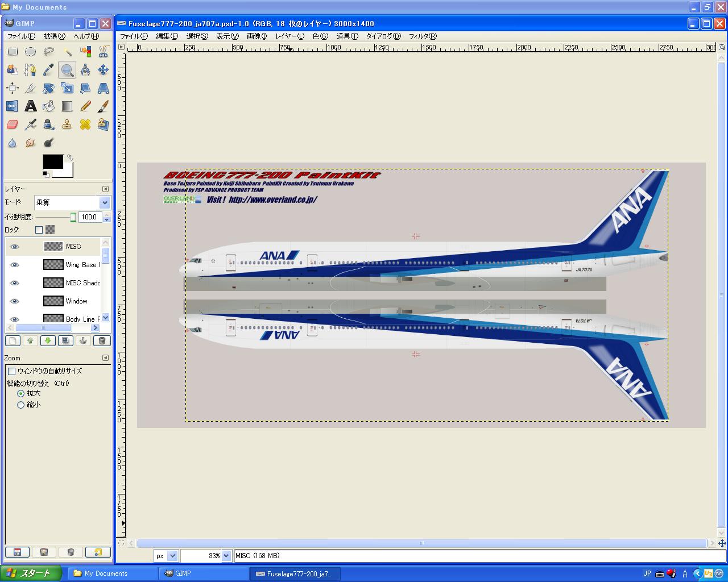Select the Alignment tool

click(x=13, y=88)
